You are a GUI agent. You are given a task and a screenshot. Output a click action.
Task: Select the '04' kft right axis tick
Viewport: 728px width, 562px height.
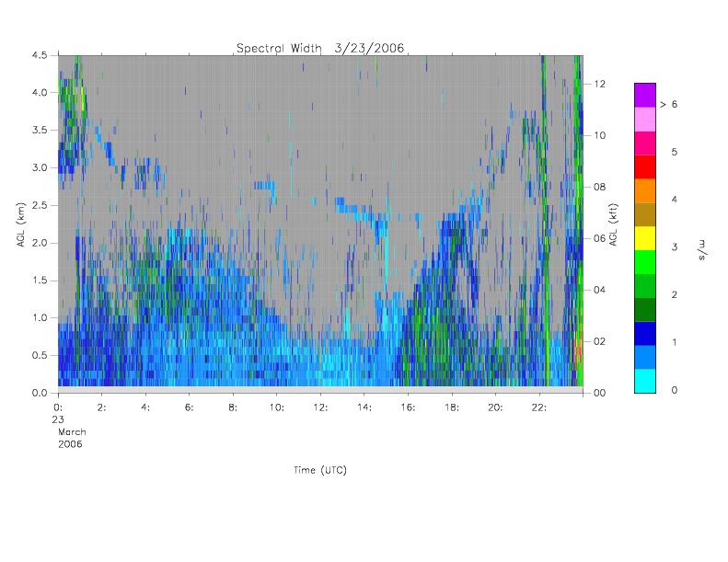click(x=599, y=290)
